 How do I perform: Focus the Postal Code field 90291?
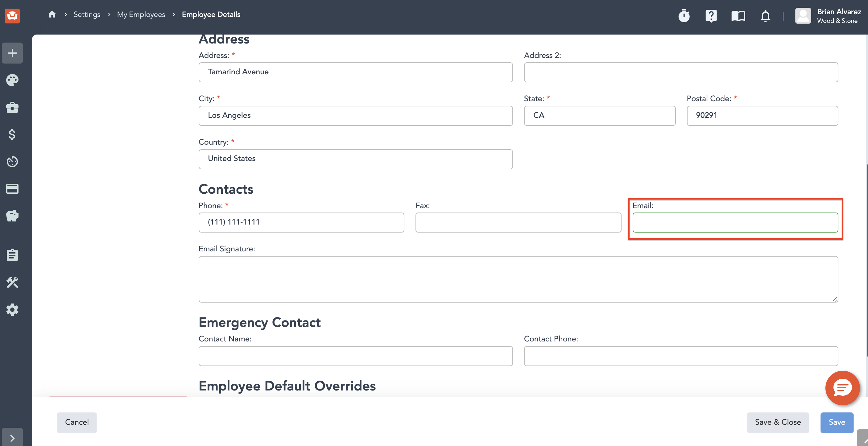coord(763,116)
